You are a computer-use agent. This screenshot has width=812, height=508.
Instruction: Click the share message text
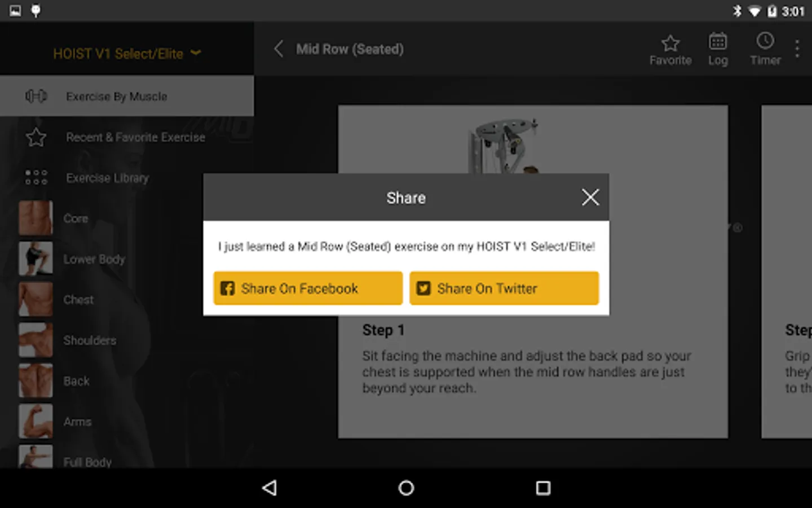click(407, 246)
